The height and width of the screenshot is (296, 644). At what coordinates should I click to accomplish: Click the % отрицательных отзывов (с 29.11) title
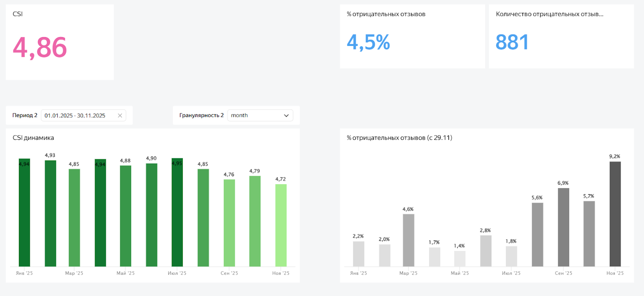point(399,138)
